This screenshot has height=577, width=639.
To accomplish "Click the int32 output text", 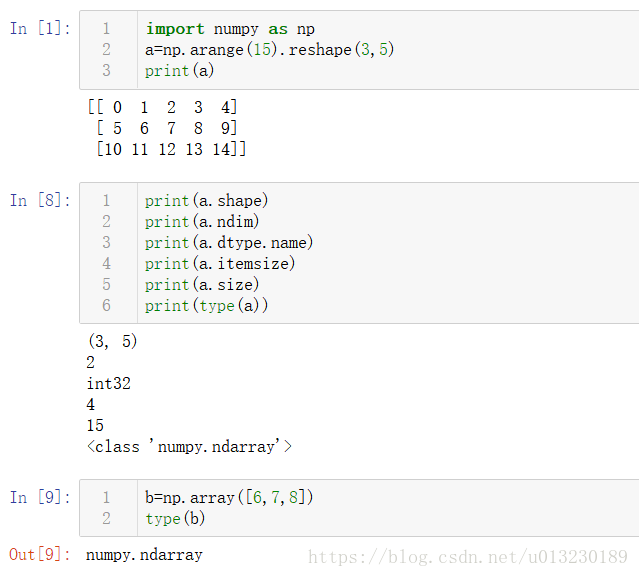I will [108, 383].
